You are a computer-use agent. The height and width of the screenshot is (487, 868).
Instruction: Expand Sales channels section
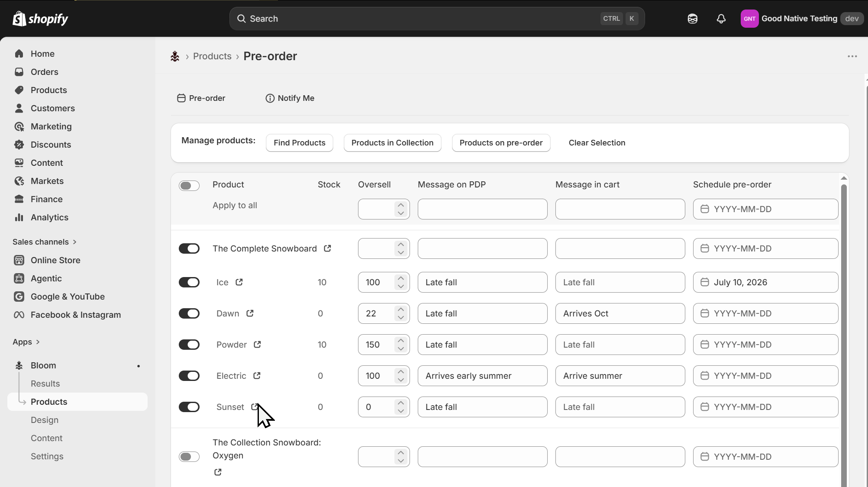point(45,242)
